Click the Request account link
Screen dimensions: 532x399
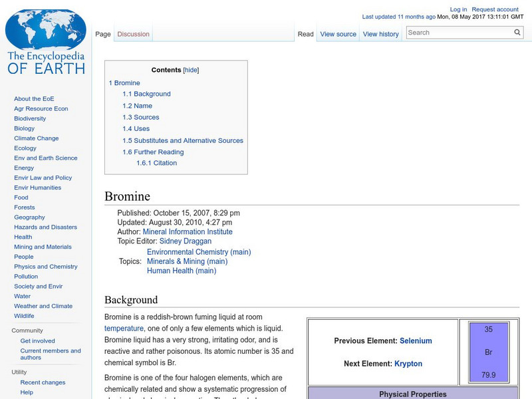tap(495, 9)
